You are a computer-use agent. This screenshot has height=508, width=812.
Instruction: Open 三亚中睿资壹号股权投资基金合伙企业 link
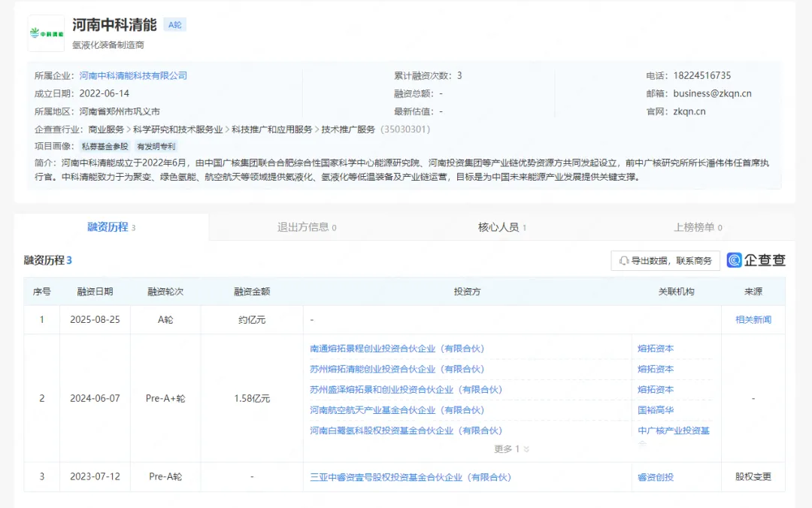(411, 477)
